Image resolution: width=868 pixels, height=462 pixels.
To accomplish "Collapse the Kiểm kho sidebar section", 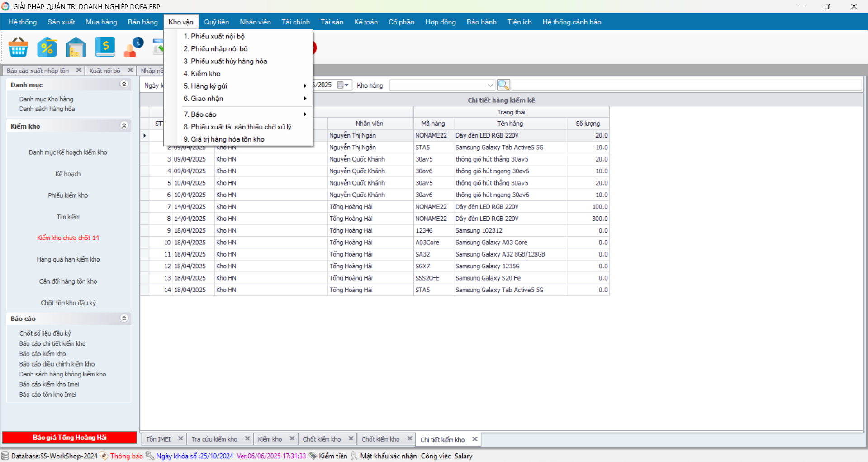I will tap(124, 125).
